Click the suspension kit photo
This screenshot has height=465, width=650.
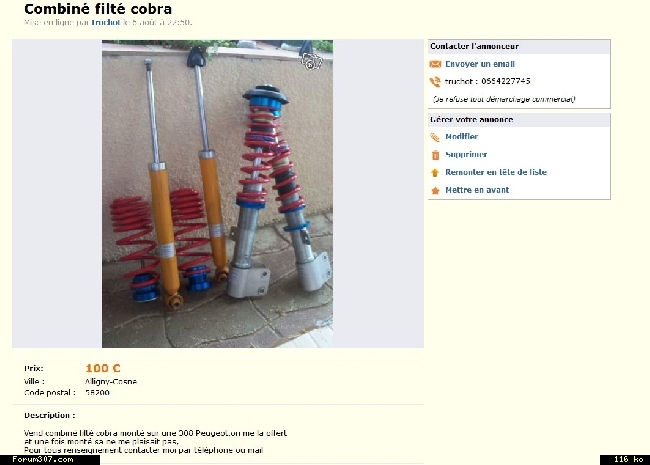(x=217, y=194)
